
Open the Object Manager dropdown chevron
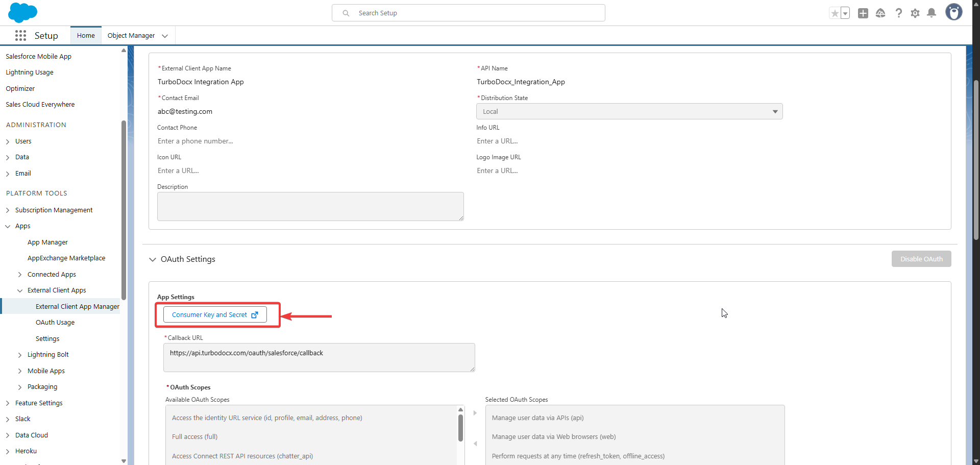[165, 36]
